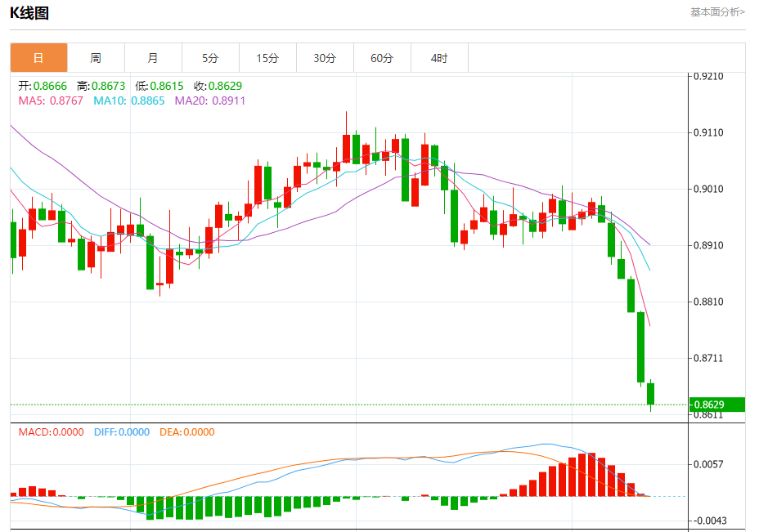Click the MACD:0.0000 indicator label
The image size is (759, 532).
pyautogui.click(x=52, y=431)
